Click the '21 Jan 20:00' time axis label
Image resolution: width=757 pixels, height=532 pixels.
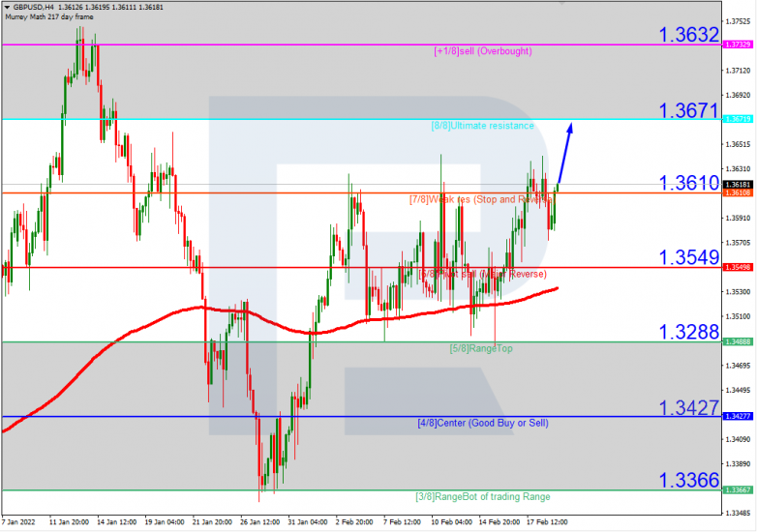pyautogui.click(x=212, y=522)
